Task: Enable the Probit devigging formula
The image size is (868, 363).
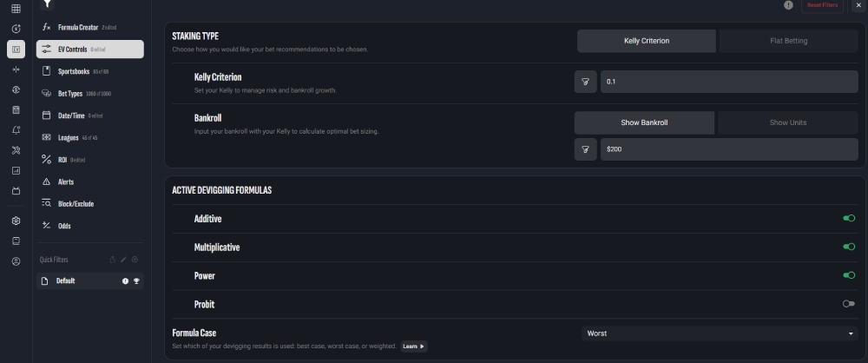Action: click(x=849, y=304)
